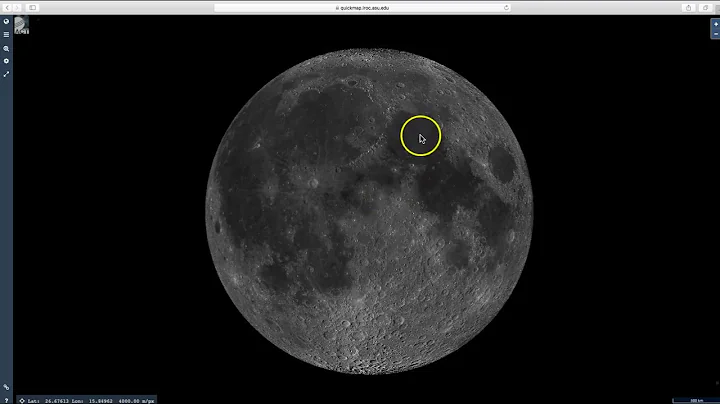Image resolution: width=720 pixels, height=404 pixels.
Task: Reload the page with the refresh icon
Action: pyautogui.click(x=506, y=8)
